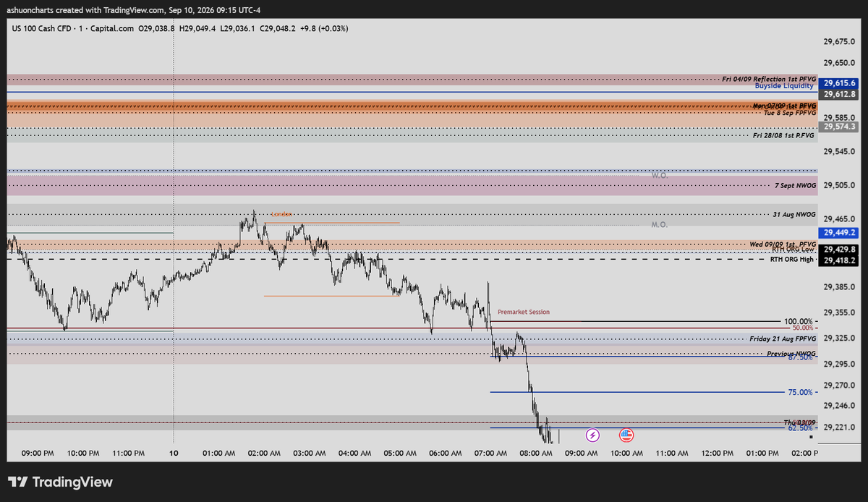Click the US flag economic event icon

pos(626,435)
